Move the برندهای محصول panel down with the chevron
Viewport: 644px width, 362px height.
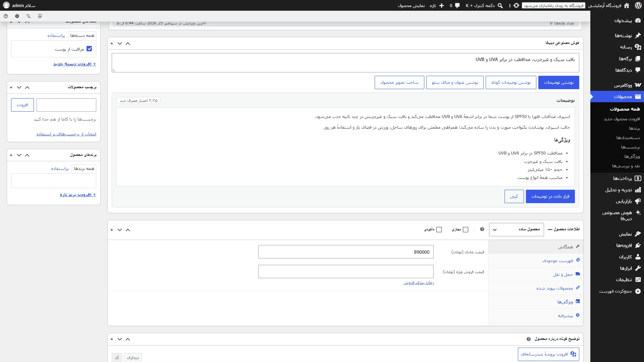pyautogui.click(x=19, y=155)
